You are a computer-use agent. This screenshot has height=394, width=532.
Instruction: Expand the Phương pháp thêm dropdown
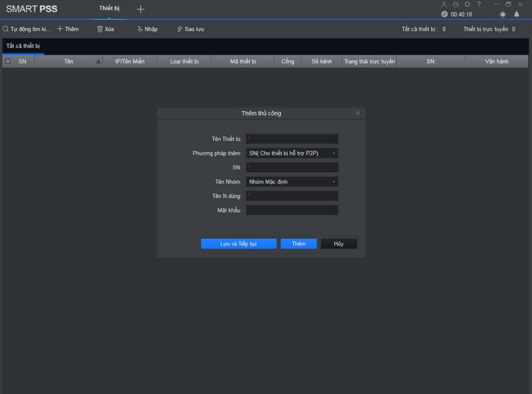(292, 153)
